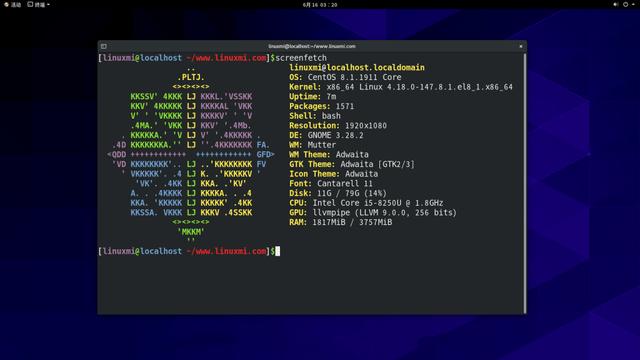The width and height of the screenshot is (640, 360).
Task: Click the .PLTJ. text atop the ASCII logo
Action: (x=191, y=77)
